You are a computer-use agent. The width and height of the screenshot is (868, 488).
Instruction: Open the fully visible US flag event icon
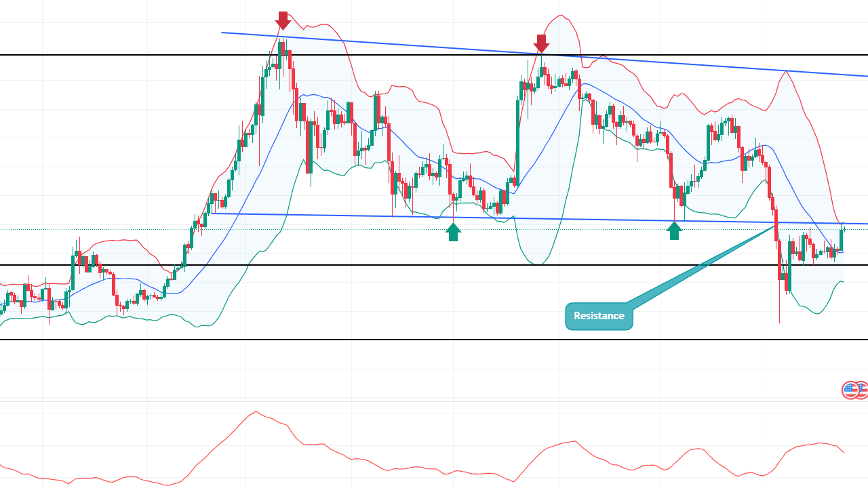coord(850,390)
